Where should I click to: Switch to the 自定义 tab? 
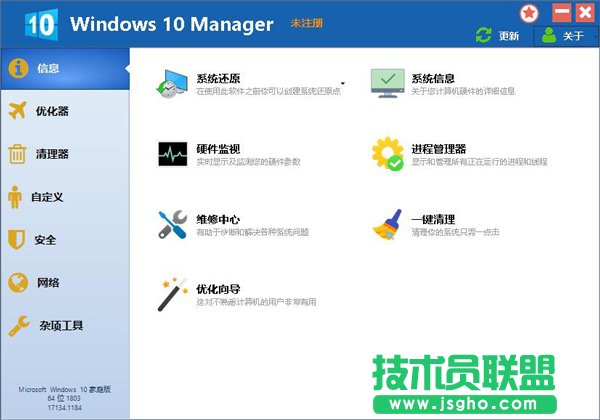[x=65, y=197]
